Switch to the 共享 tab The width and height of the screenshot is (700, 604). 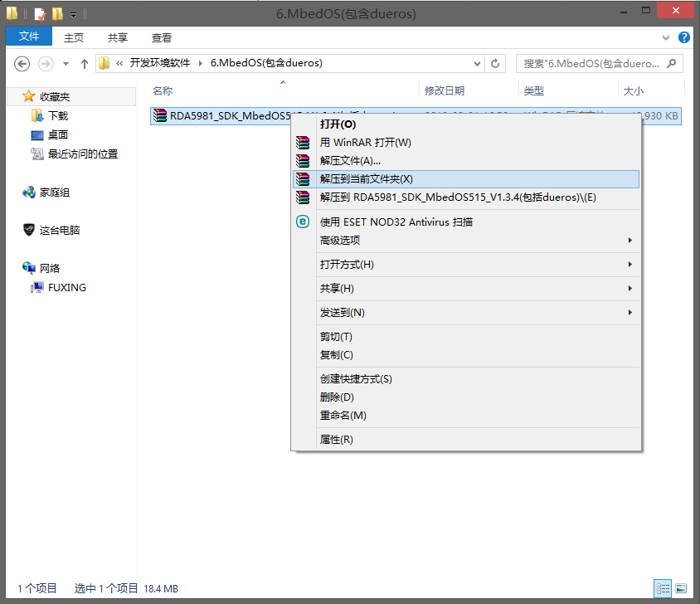coord(118,38)
